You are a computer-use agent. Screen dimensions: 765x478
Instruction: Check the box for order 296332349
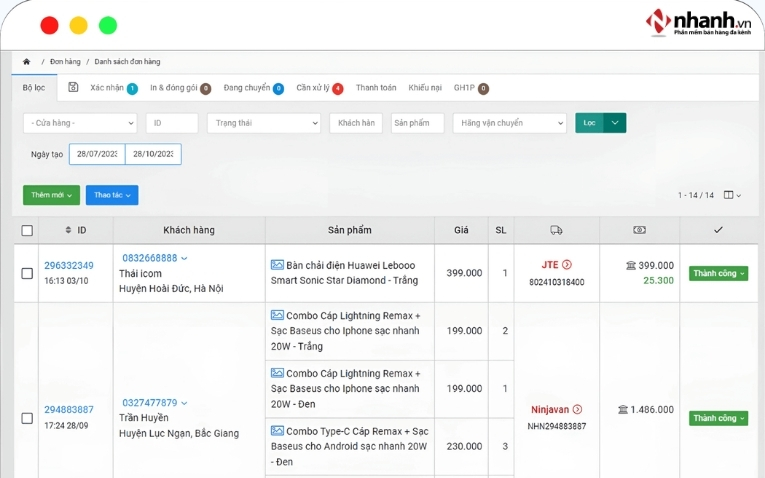click(x=27, y=273)
